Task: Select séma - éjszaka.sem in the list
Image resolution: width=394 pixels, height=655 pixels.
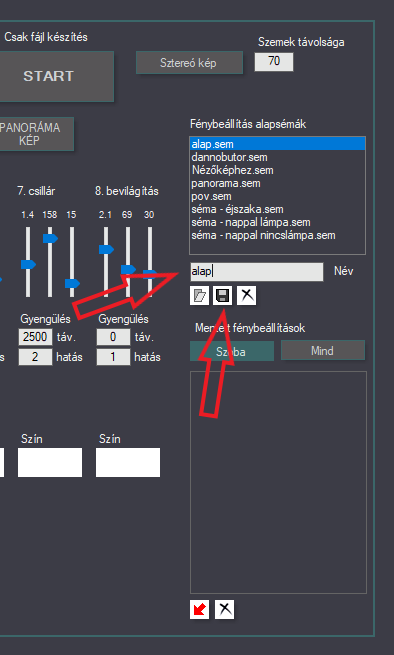Action: pyautogui.click(x=277, y=209)
